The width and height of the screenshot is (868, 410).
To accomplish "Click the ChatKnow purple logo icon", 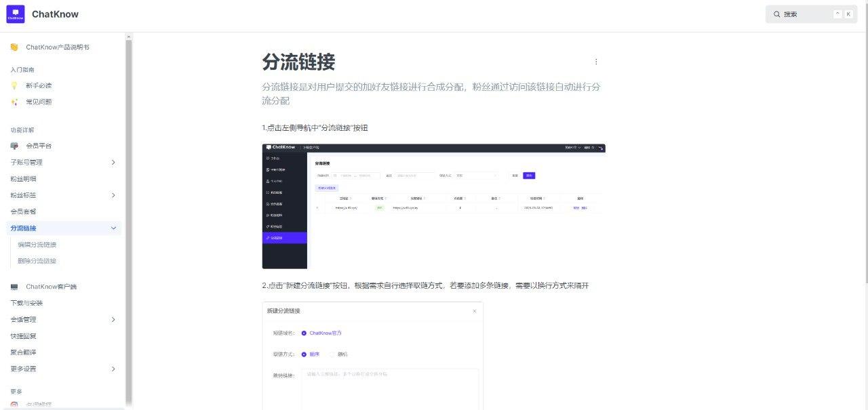I will click(16, 14).
